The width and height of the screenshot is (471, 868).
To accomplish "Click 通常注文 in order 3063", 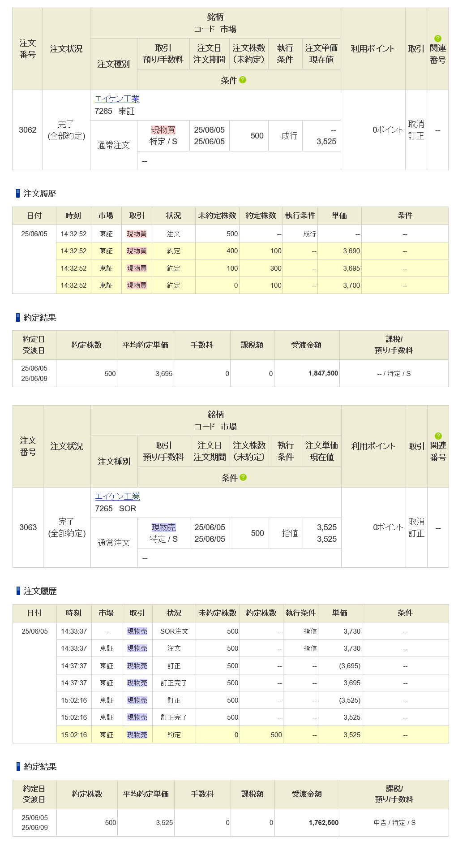I will [114, 543].
